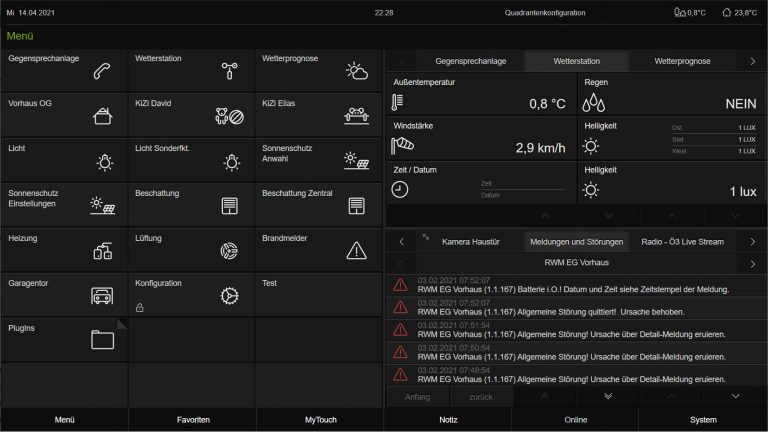Open the Heizung radiator icon tile
Screen dimensions: 768x432
pyautogui.click(x=101, y=251)
